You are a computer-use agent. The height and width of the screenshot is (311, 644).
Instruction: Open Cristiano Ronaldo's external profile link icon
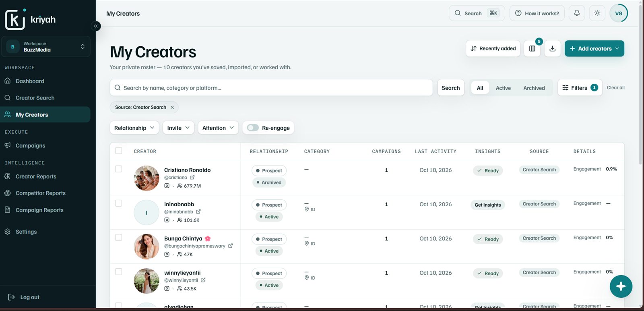[x=192, y=177]
